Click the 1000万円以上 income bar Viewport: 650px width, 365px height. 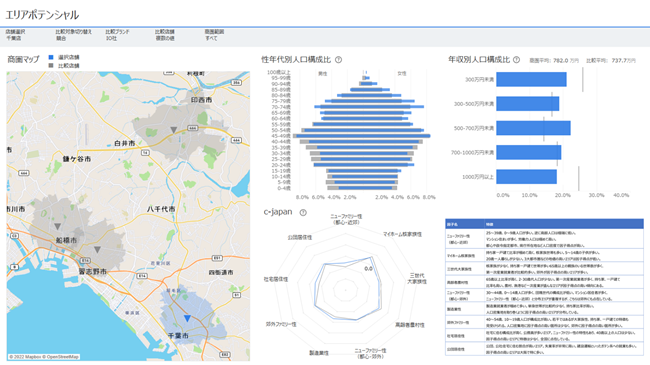pyautogui.click(x=526, y=177)
